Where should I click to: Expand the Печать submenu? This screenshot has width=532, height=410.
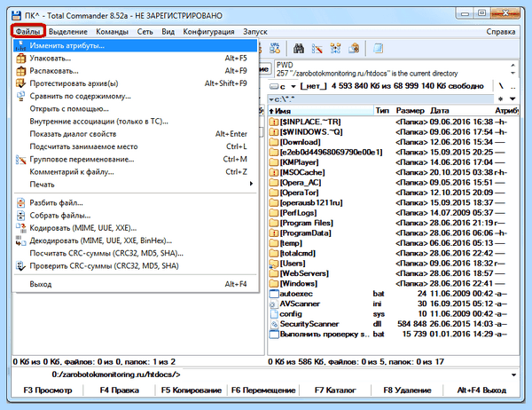pyautogui.click(x=135, y=185)
